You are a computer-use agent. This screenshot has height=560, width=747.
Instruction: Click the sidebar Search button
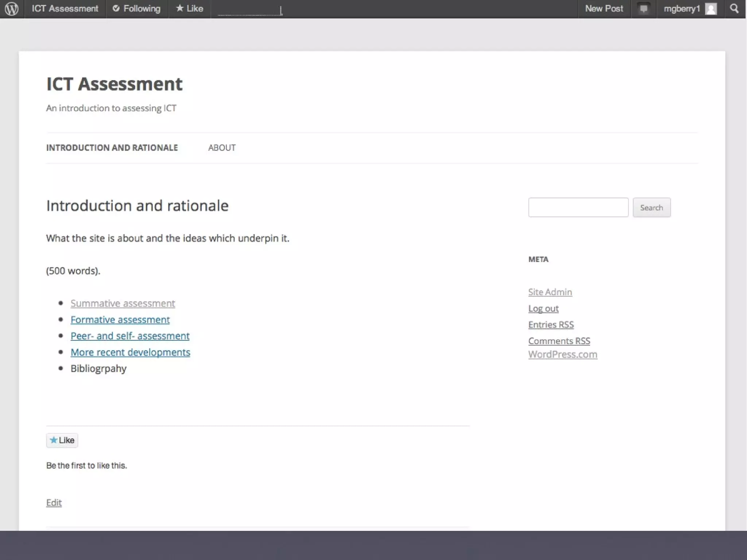pos(651,207)
